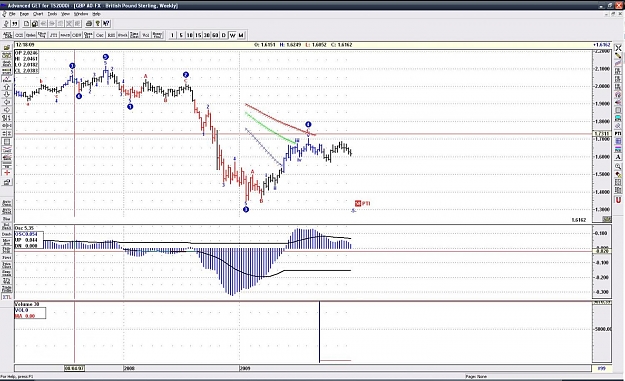Click the circled wave 4 label
This screenshot has width=625, height=381.
pyautogui.click(x=308, y=124)
